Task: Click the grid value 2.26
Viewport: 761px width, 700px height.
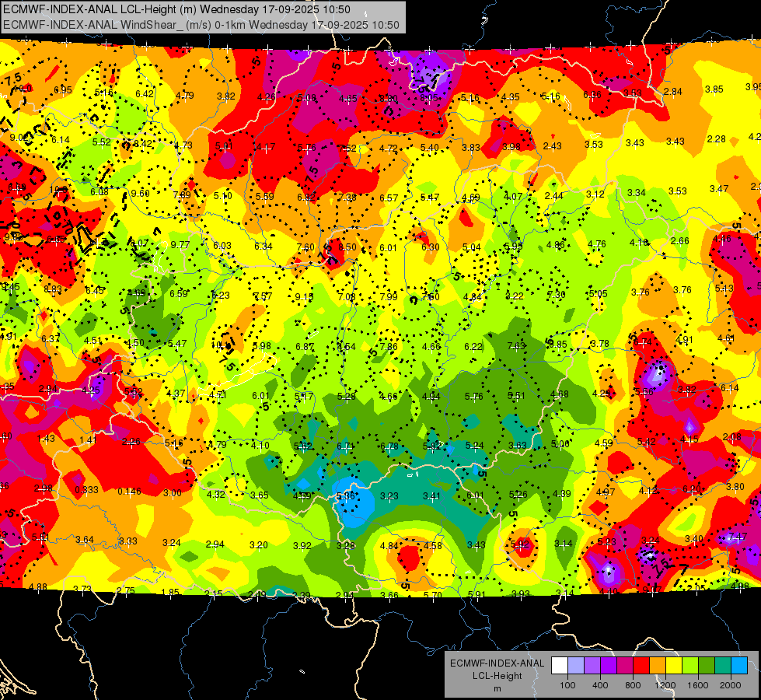Action: pos(131,442)
